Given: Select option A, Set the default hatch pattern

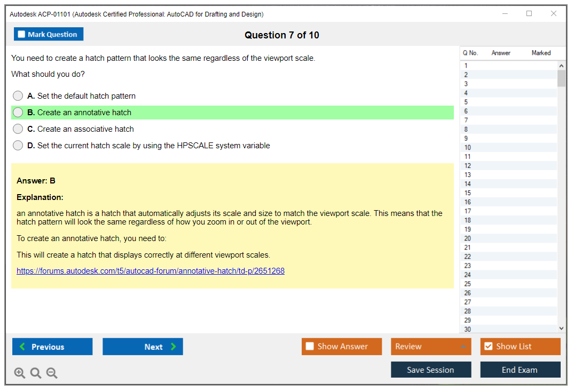Looking at the screenshot, I should 18,96.
